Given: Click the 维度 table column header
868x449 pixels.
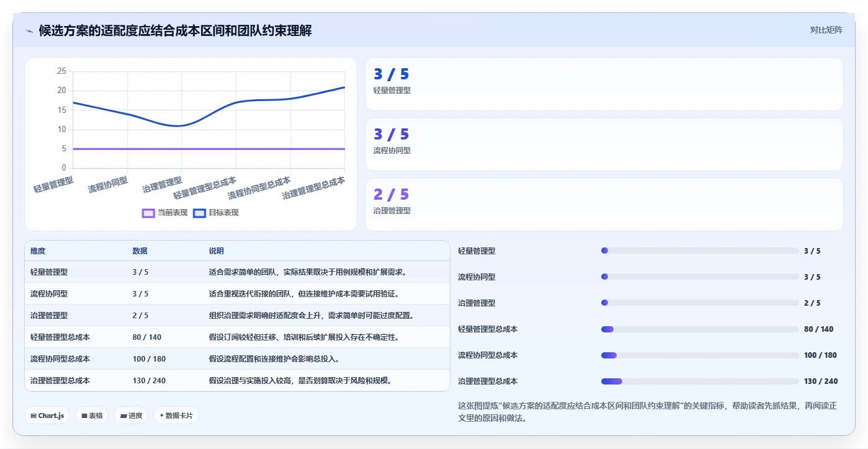Looking at the screenshot, I should click(x=38, y=251).
